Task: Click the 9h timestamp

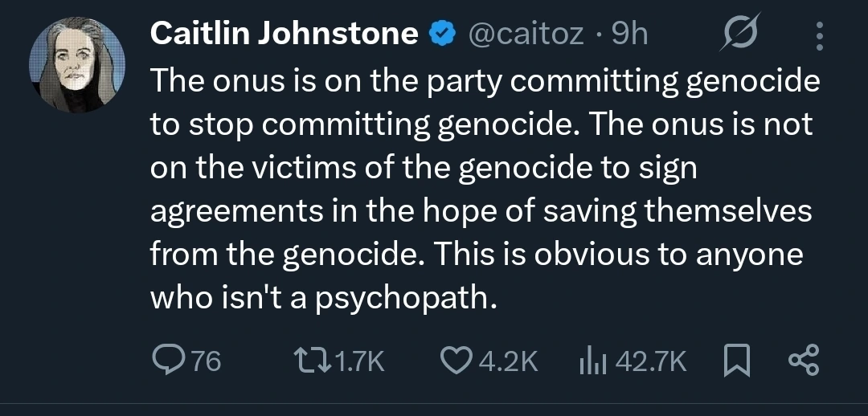Action: (x=629, y=35)
